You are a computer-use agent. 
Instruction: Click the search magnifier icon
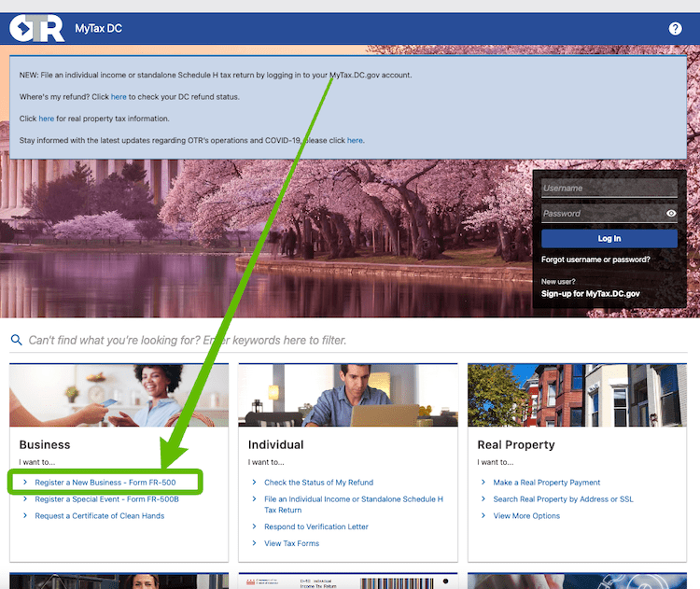(x=16, y=341)
